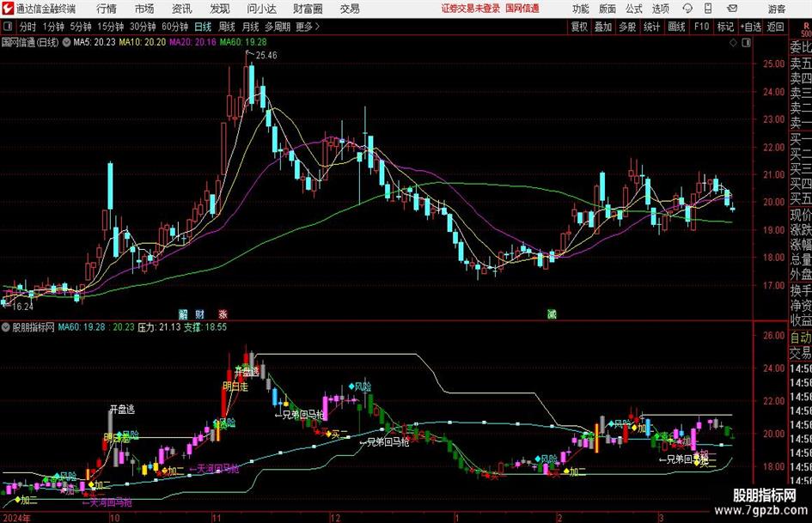Open the 版面 menu
The height and width of the screenshot is (523, 812).
607,9
